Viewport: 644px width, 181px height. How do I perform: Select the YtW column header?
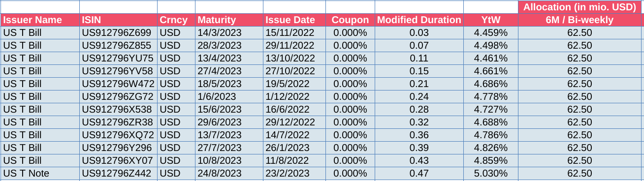click(x=491, y=20)
